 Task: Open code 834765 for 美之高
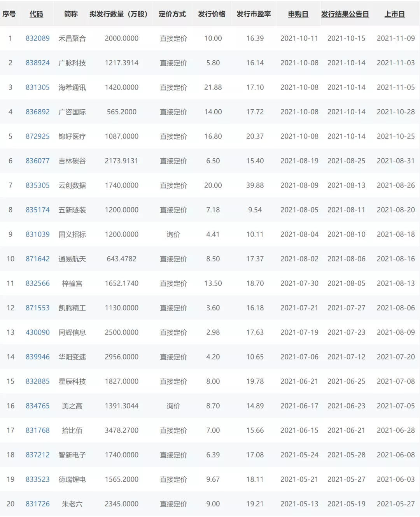[x=38, y=406]
